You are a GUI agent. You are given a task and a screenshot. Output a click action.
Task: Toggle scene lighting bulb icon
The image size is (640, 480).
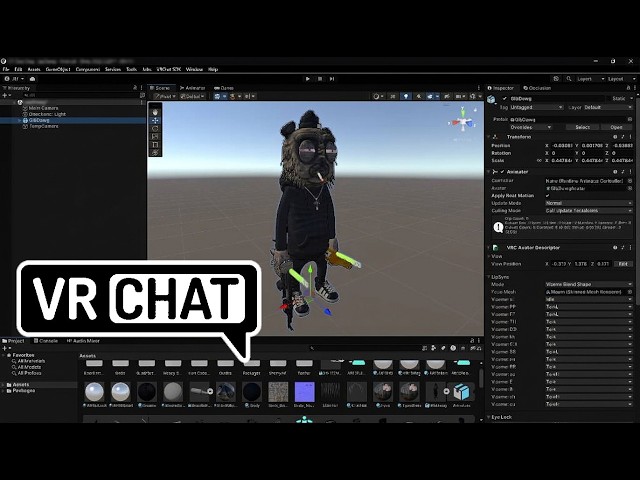406,96
